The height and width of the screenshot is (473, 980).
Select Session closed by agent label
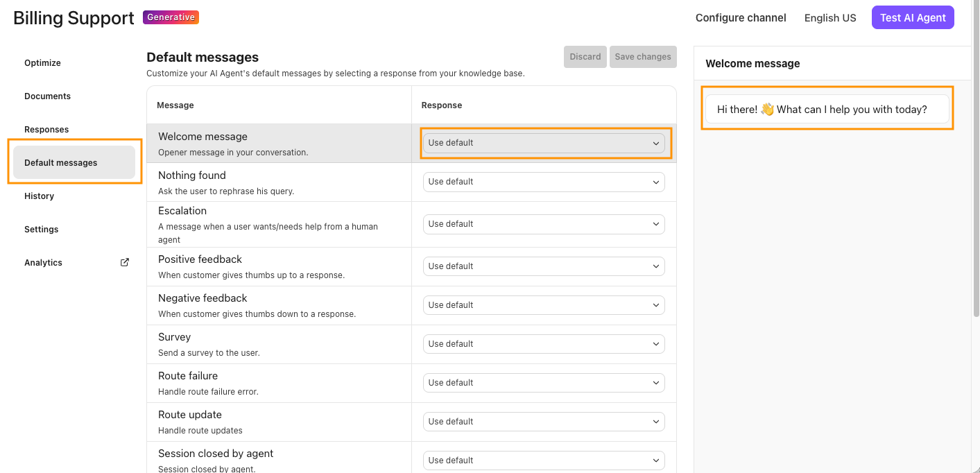point(216,454)
